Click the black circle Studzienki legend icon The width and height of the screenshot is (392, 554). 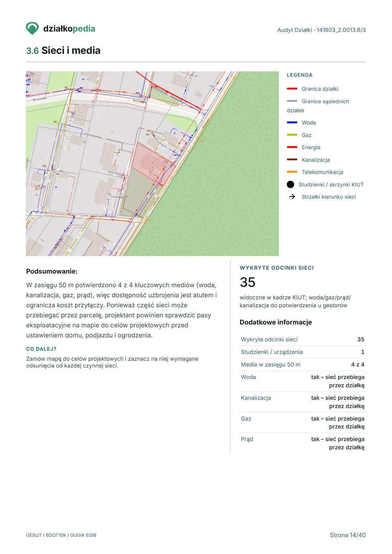[290, 184]
